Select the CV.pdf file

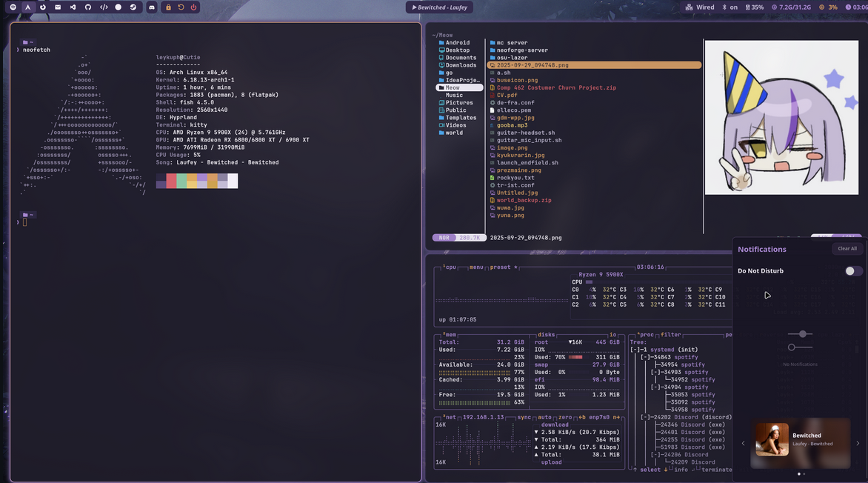point(503,96)
